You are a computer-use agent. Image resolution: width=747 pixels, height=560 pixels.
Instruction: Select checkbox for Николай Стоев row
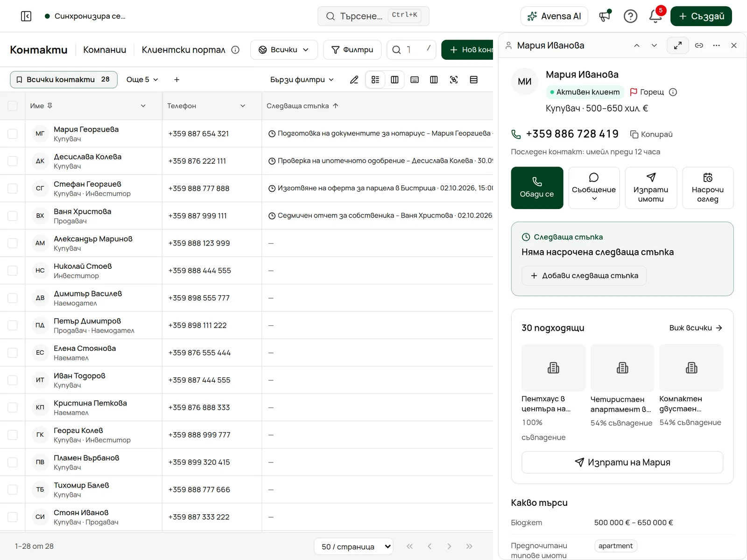pos(13,271)
